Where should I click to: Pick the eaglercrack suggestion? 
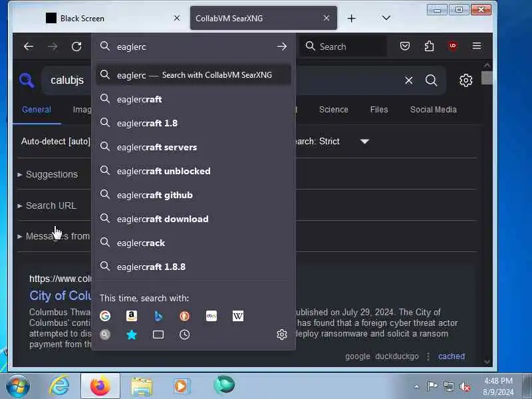click(194, 243)
